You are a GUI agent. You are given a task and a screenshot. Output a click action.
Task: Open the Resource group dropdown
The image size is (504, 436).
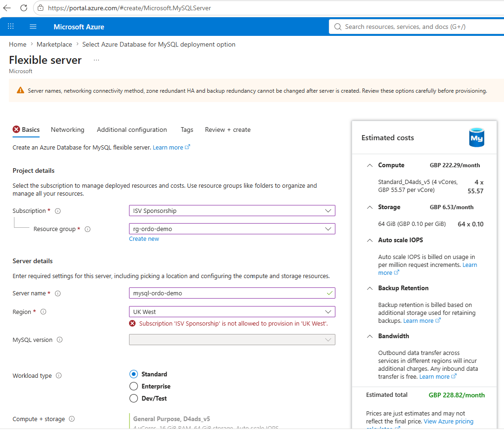232,229
